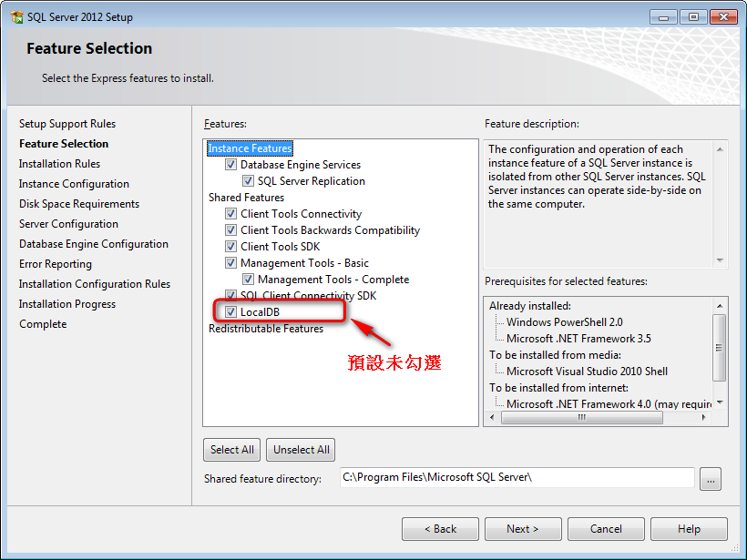Click Installation Rules step
Viewport: 747px width, 560px height.
pos(59,164)
